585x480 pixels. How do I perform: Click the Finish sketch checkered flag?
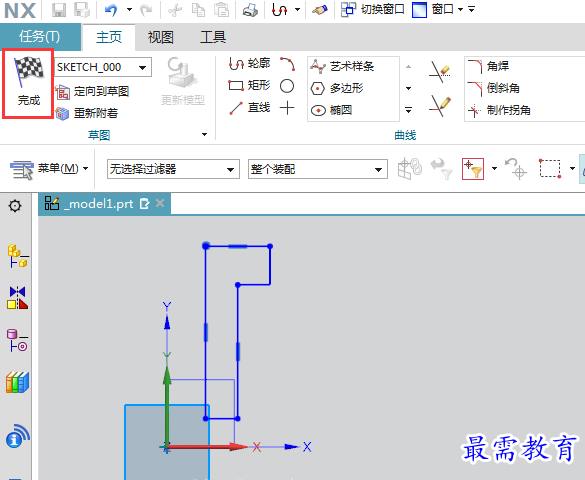click(28, 83)
